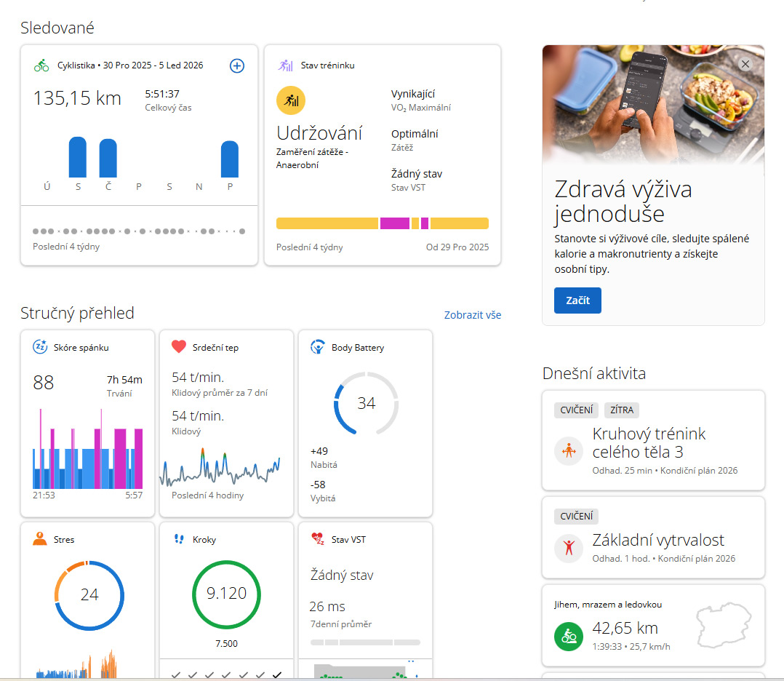This screenshot has width=784, height=681.
Task: Click the red heart Srdeční tep icon
Action: click(179, 347)
